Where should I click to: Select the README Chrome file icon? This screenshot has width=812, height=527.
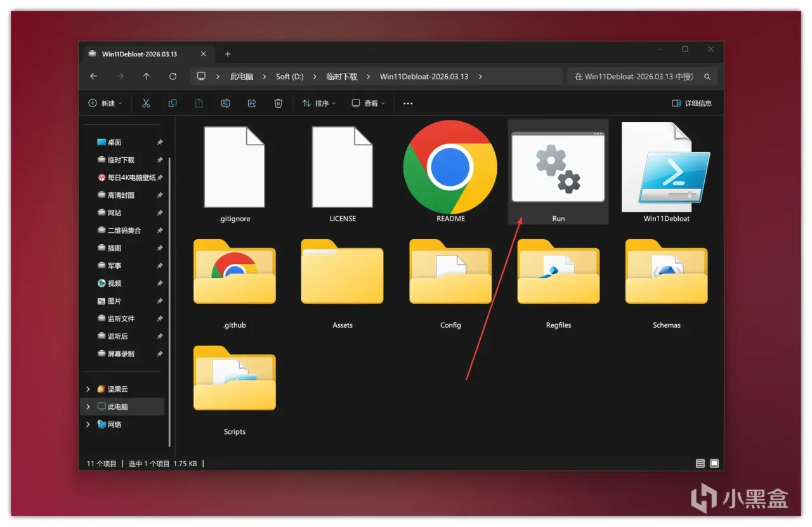tap(450, 167)
